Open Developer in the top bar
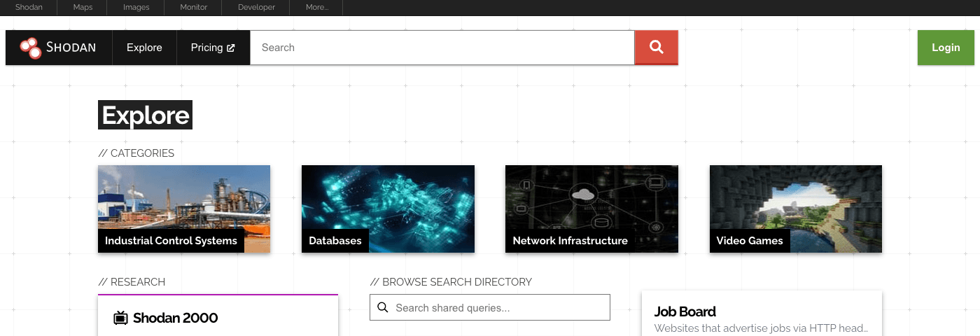The height and width of the screenshot is (336, 980). click(256, 8)
